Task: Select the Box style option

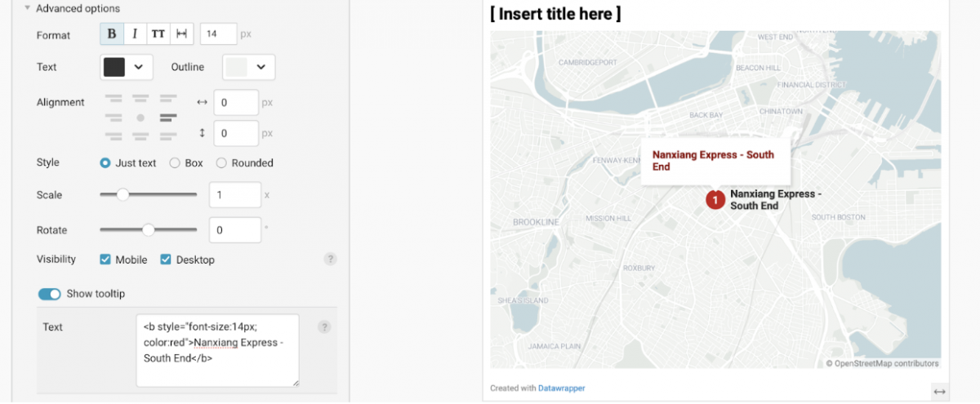Action: [175, 163]
